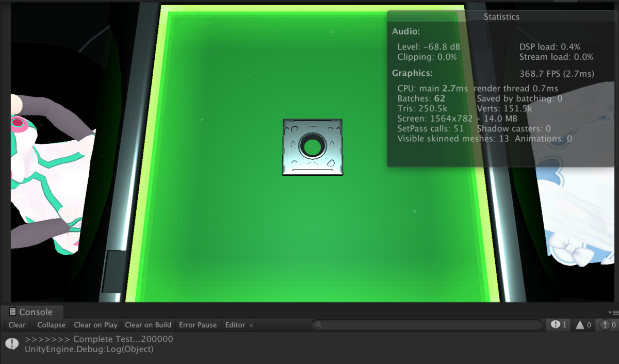Screen dimensions: 619x364
Task: Toggle warning messages counter in Console
Action: (583, 325)
